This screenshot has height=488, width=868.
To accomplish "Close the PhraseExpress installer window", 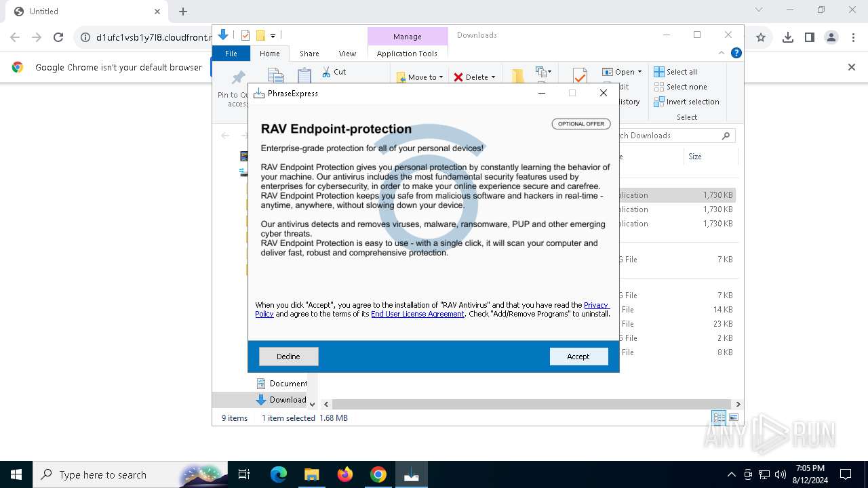I will 603,94.
